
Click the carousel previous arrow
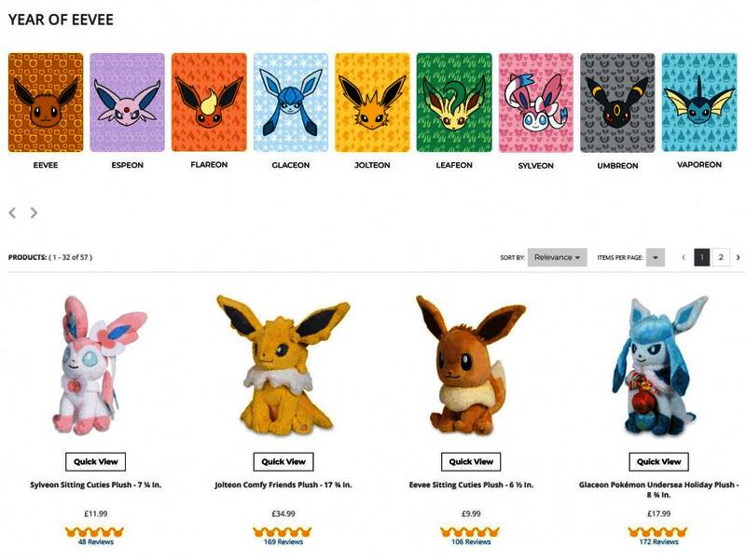pos(12,212)
